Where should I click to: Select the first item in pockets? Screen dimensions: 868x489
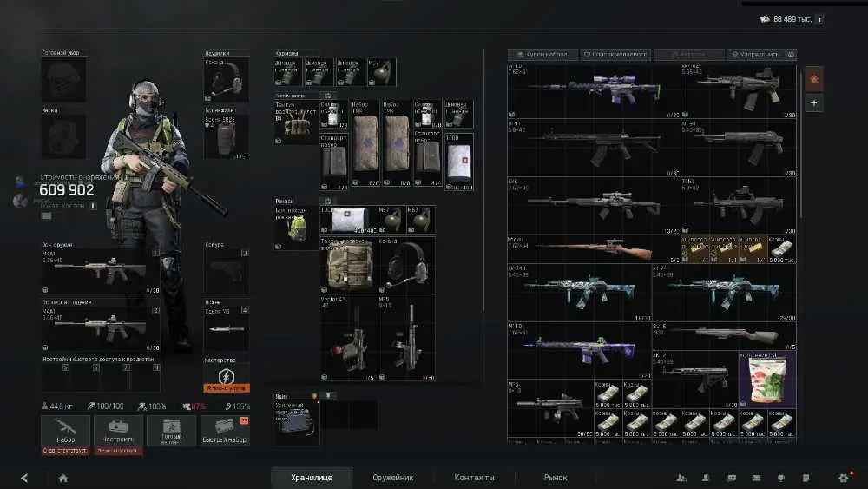point(287,72)
